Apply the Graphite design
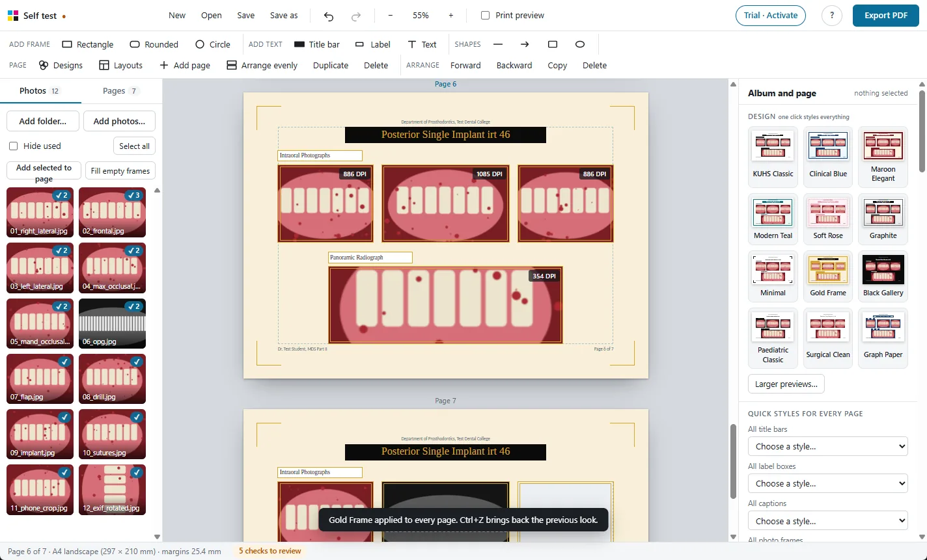Image resolution: width=927 pixels, height=560 pixels. click(883, 219)
